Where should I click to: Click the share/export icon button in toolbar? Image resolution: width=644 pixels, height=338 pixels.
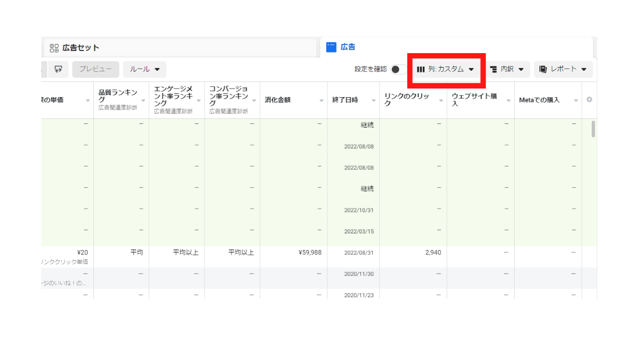click(58, 69)
